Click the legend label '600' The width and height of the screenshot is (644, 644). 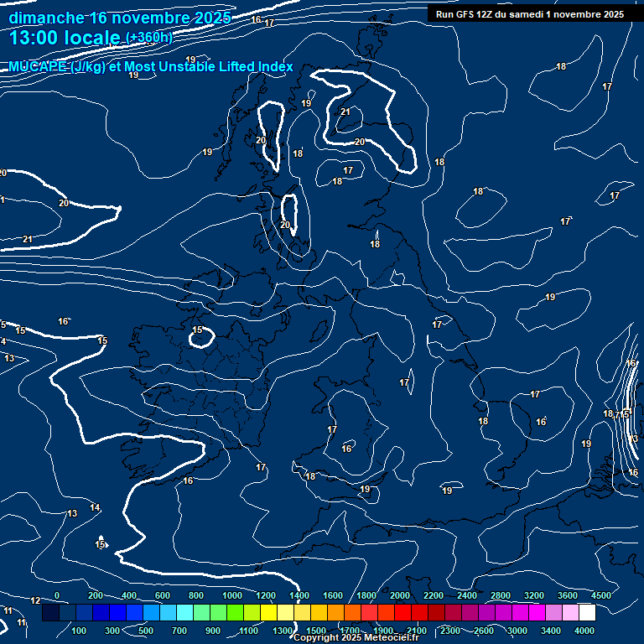pos(162,595)
